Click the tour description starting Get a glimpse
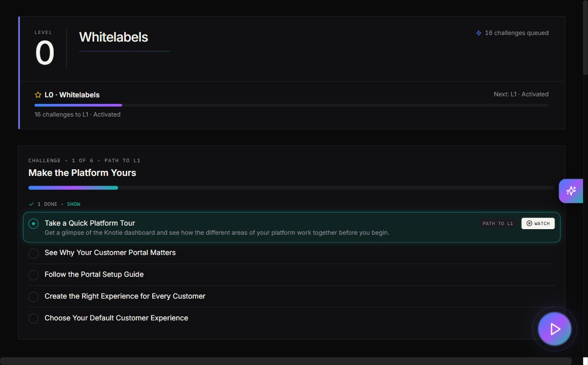 217,233
